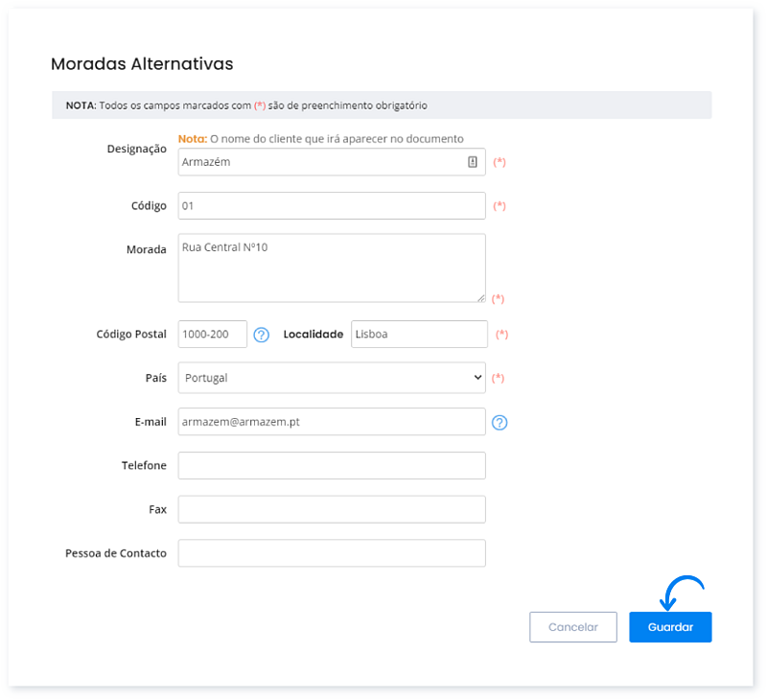Click the NOTA required-fields banner
The image size is (767, 700).
[x=382, y=105]
